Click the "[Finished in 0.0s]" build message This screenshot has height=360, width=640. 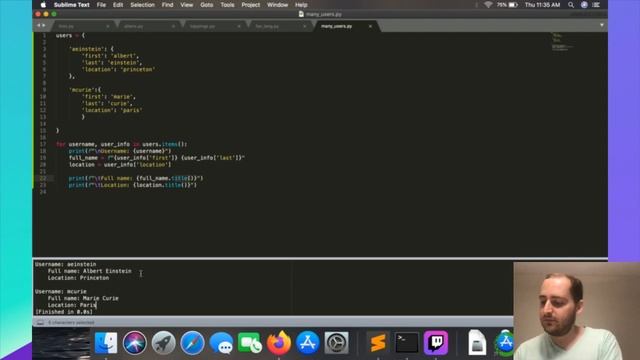click(64, 312)
